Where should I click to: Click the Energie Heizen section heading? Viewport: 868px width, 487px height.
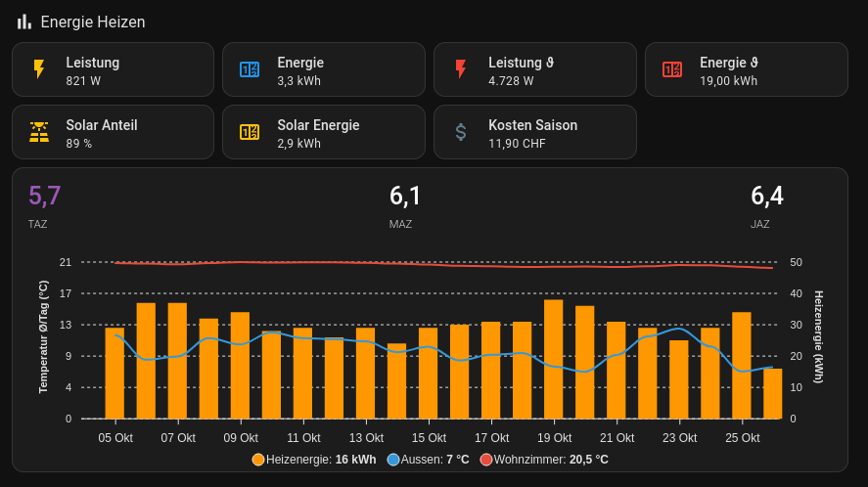click(93, 22)
